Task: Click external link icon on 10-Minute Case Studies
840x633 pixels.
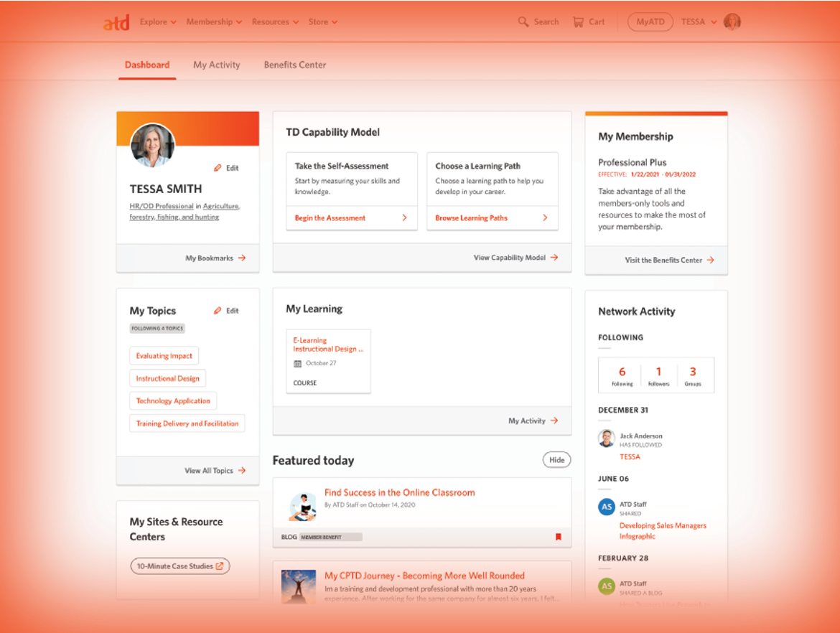Action: click(x=220, y=566)
